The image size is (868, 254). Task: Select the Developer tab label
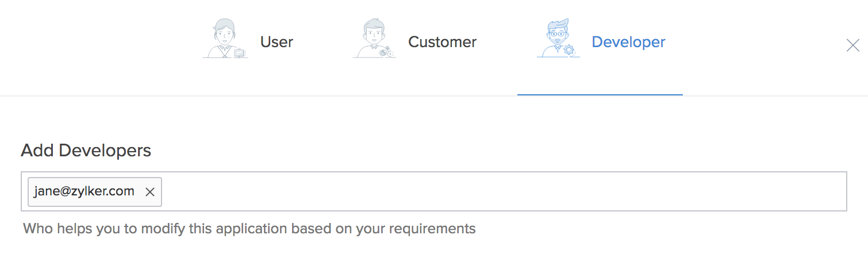point(628,42)
